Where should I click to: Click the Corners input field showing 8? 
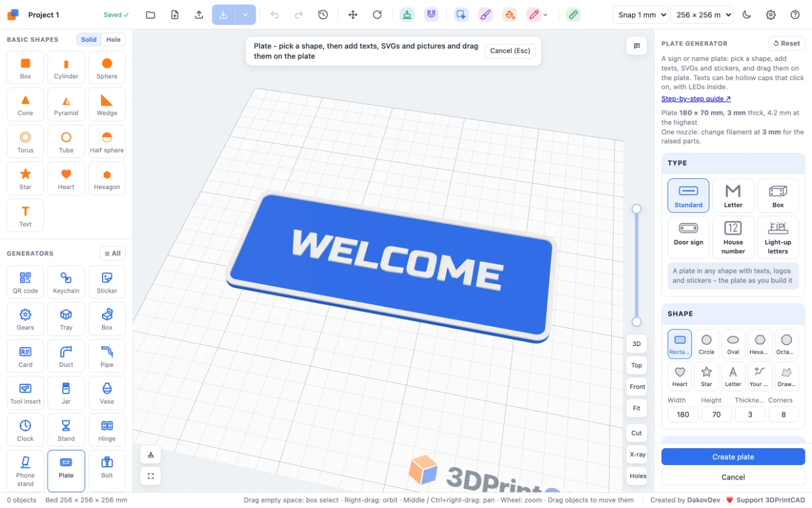[x=784, y=415]
